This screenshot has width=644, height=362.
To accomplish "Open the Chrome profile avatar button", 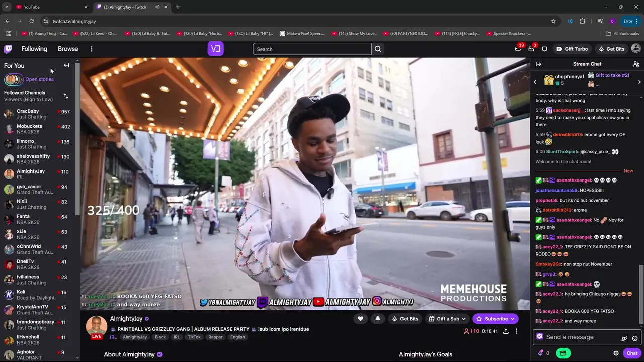I will (612, 21).
